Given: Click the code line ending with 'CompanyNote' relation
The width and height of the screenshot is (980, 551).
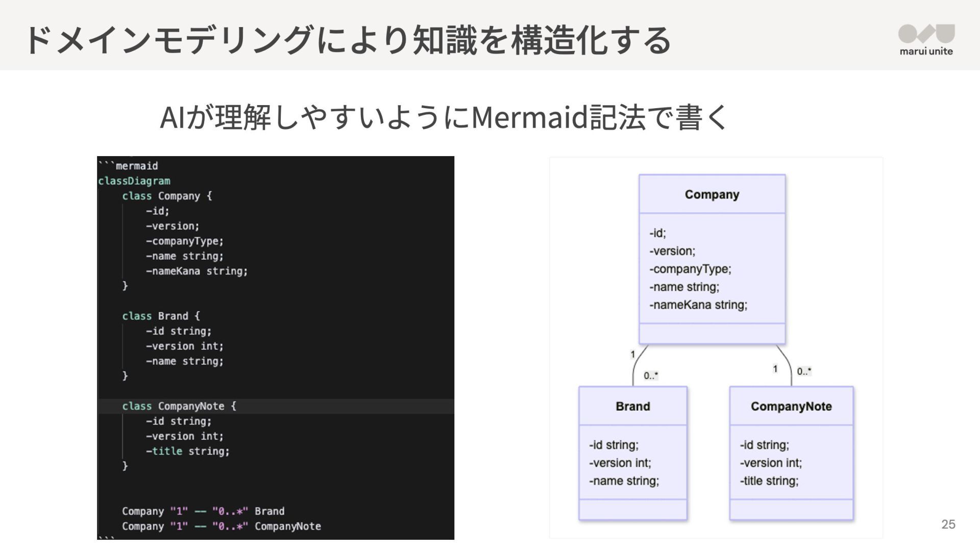Looking at the screenshot, I should click(222, 526).
